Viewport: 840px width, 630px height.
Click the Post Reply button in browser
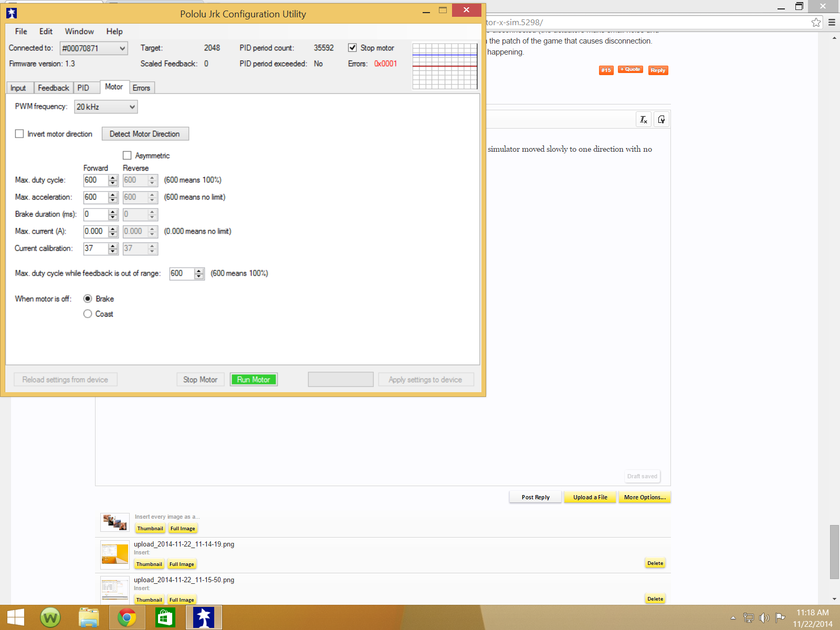pos(535,497)
